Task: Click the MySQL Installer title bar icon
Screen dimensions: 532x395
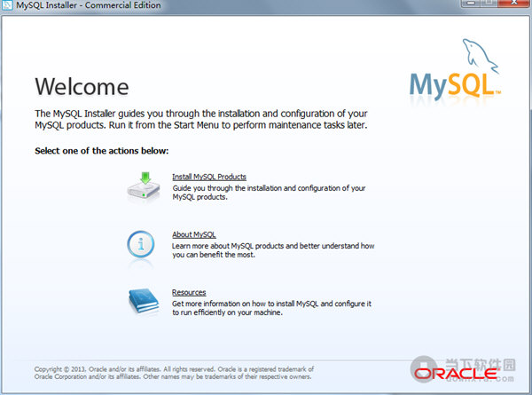Action: [7, 5]
